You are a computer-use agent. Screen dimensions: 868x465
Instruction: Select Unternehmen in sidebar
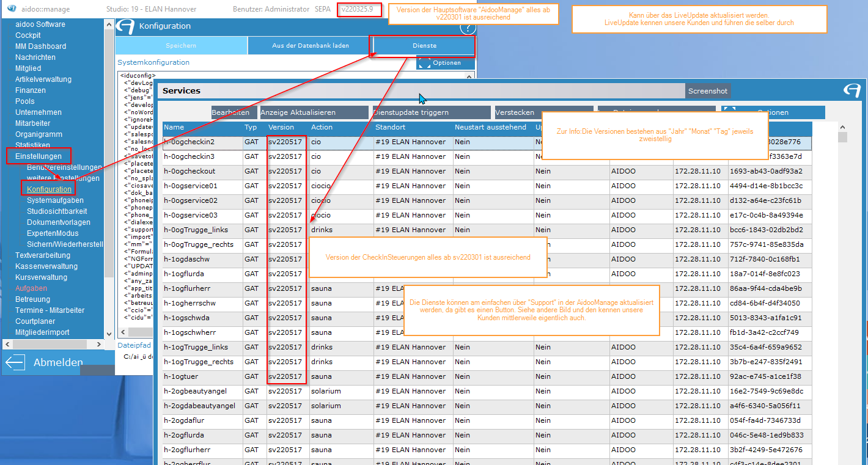click(39, 112)
